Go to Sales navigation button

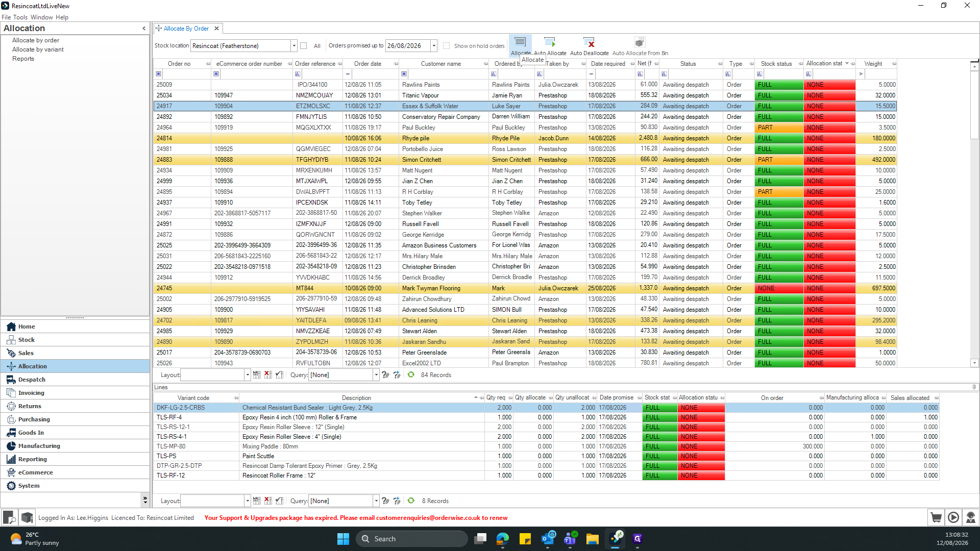(75, 353)
